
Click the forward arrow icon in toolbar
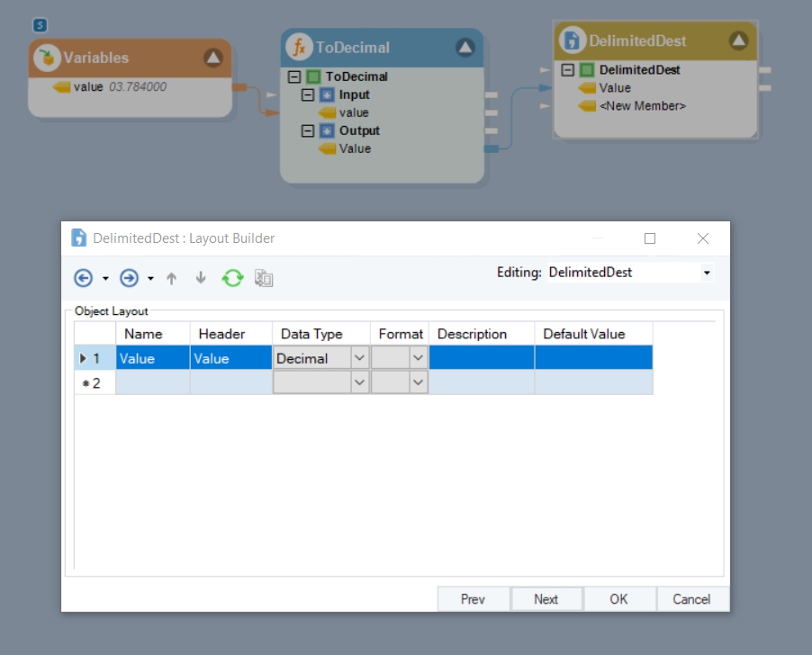[x=129, y=279]
